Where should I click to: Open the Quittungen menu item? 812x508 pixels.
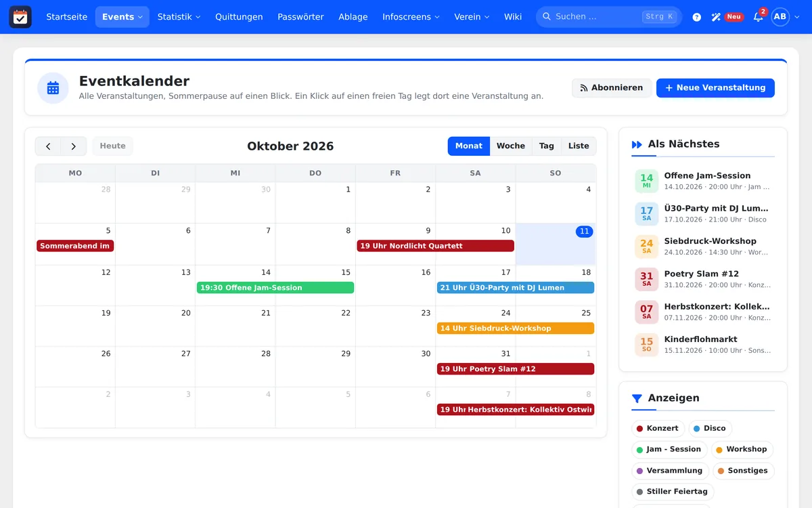(239, 17)
